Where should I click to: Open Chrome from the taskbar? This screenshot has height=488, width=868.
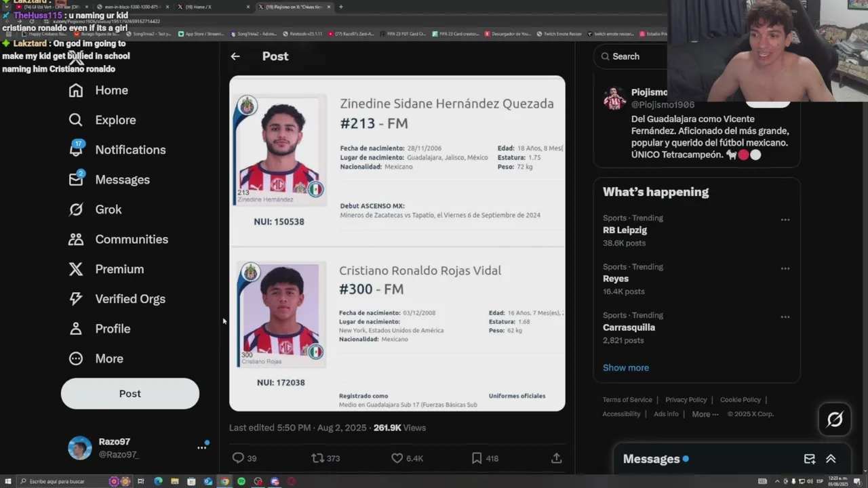point(224,481)
